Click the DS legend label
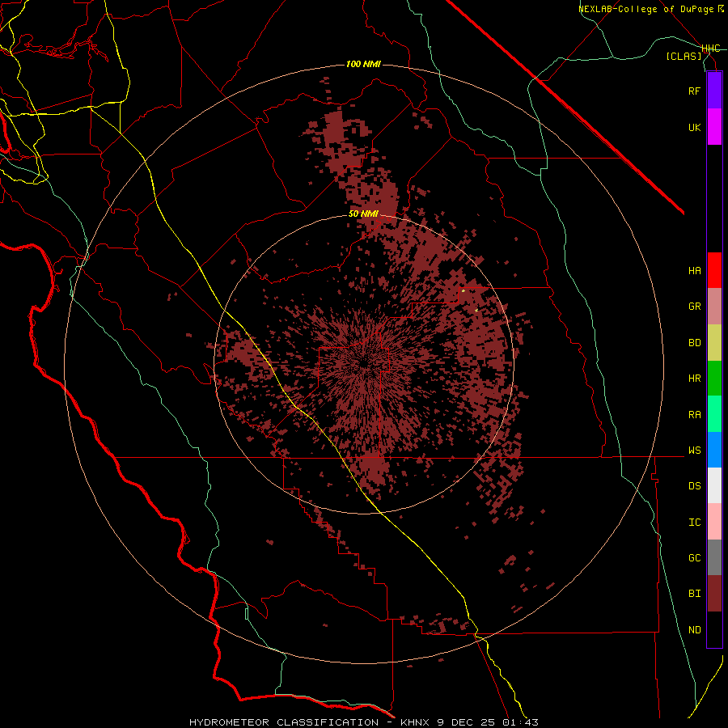 click(694, 486)
